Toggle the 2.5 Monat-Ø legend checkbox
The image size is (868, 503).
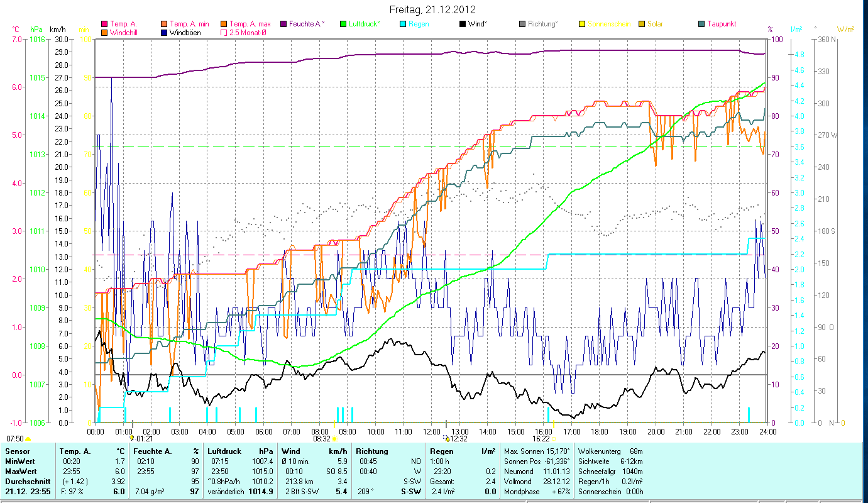[224, 32]
